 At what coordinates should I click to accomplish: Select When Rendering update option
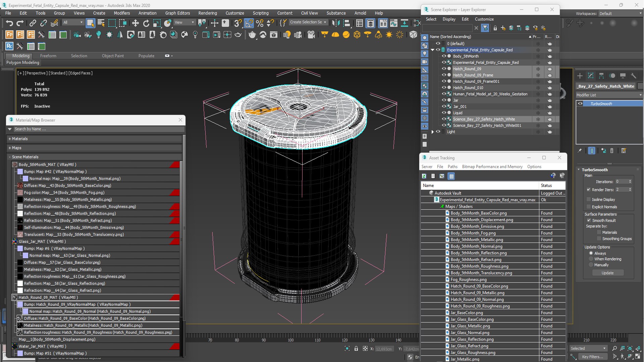(x=591, y=259)
